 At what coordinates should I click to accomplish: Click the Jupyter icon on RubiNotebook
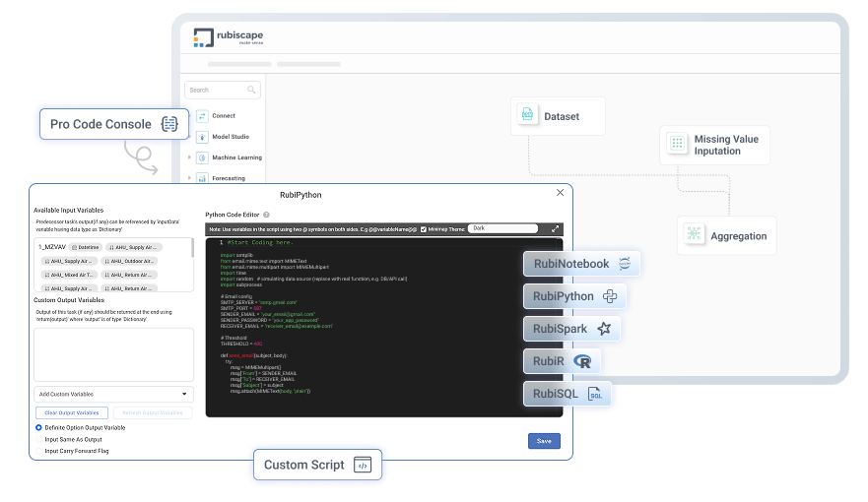[x=625, y=263]
